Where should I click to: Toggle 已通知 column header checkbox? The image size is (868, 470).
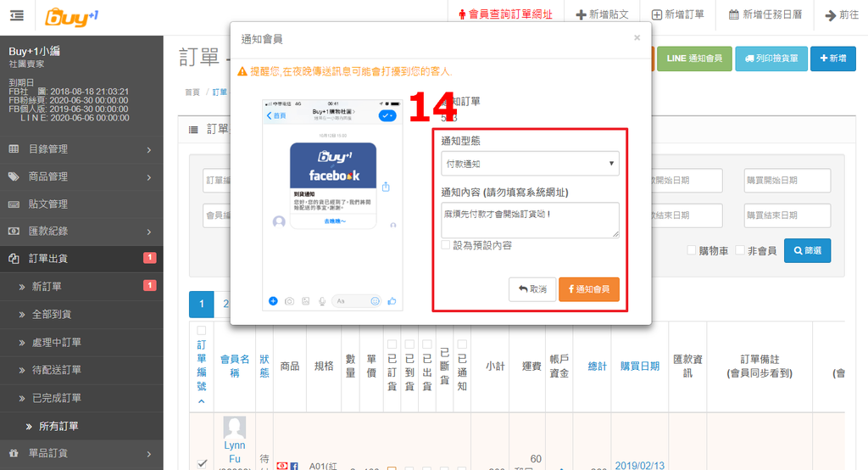pyautogui.click(x=462, y=344)
